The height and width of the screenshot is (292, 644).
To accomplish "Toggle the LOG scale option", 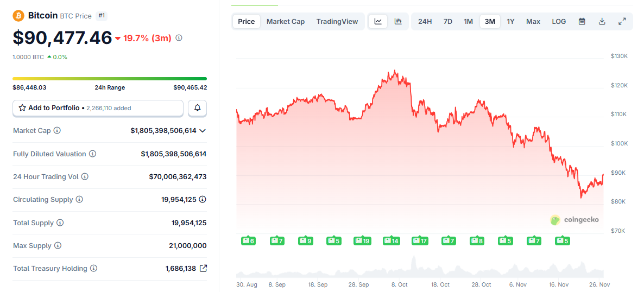I will point(559,22).
